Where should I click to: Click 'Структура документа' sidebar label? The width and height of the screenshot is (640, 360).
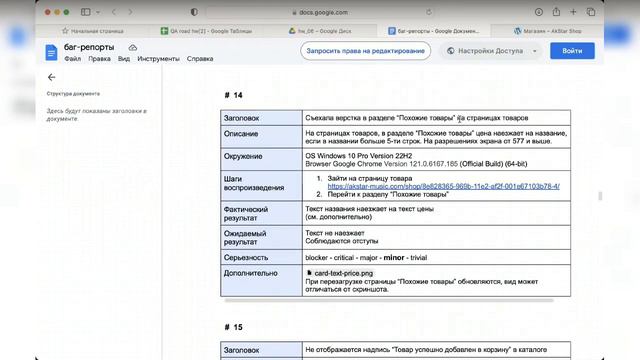[x=73, y=93]
